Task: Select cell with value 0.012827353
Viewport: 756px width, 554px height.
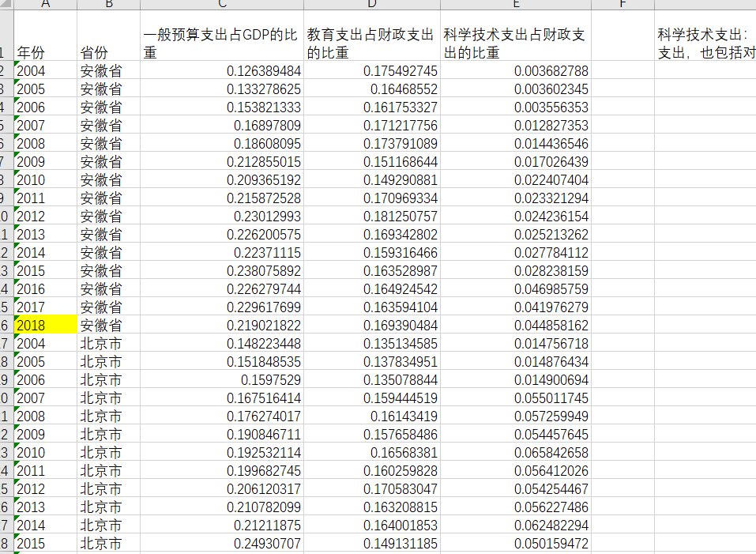Action: point(515,125)
